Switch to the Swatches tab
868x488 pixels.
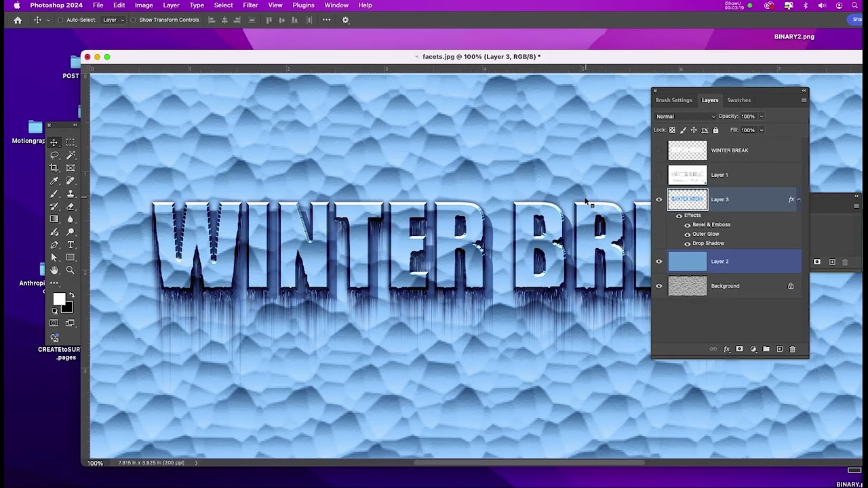738,100
